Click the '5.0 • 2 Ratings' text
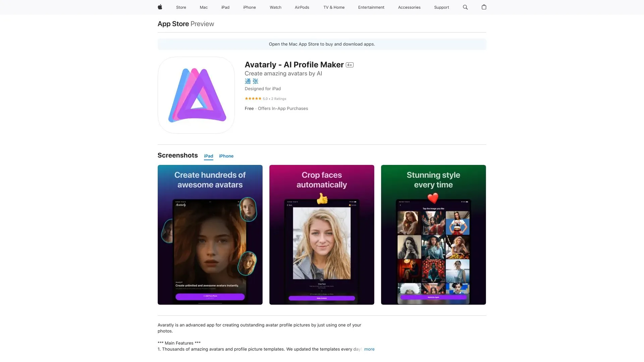The width and height of the screenshot is (644, 362). tap(274, 99)
